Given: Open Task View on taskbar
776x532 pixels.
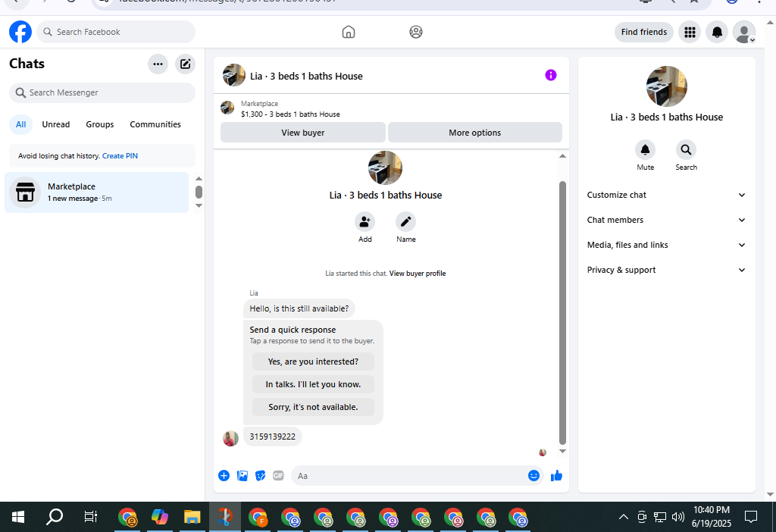Looking at the screenshot, I should tap(91, 517).
